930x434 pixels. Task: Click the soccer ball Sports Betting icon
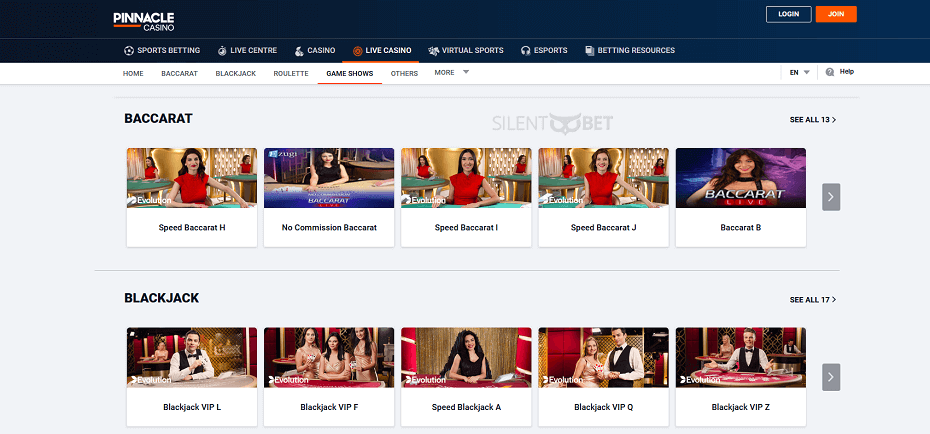(129, 50)
